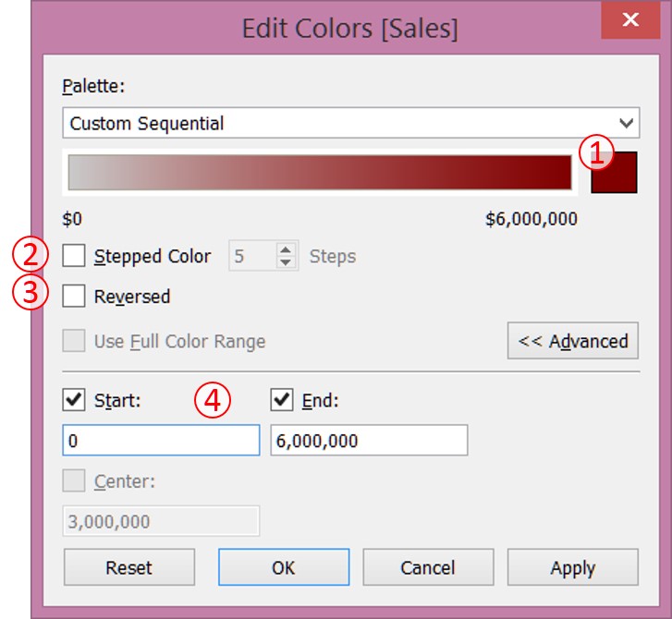Click the End value field showing 6,000,000
The height and width of the screenshot is (619, 672).
click(369, 441)
